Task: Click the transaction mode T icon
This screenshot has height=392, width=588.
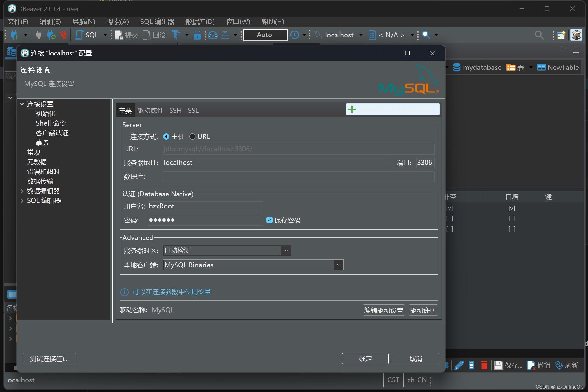Action: coord(176,35)
